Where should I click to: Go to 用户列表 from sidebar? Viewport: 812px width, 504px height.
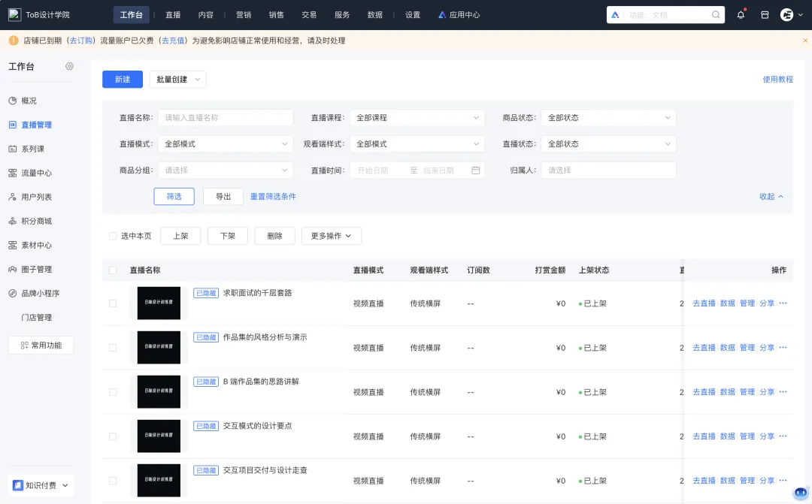point(36,198)
